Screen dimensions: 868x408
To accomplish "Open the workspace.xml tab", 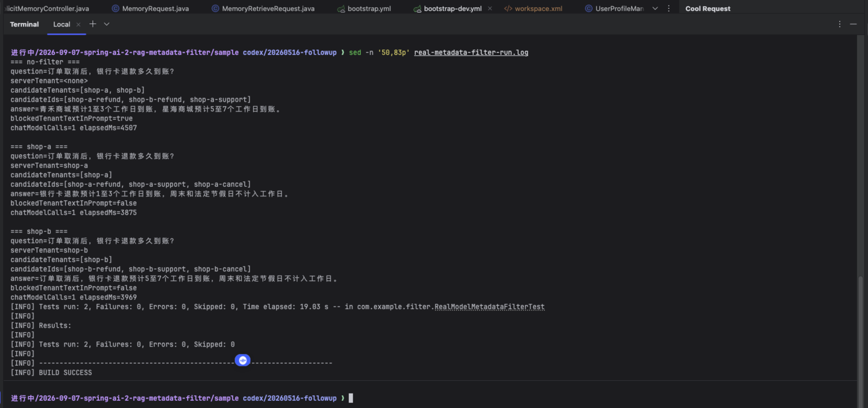I will 538,8.
